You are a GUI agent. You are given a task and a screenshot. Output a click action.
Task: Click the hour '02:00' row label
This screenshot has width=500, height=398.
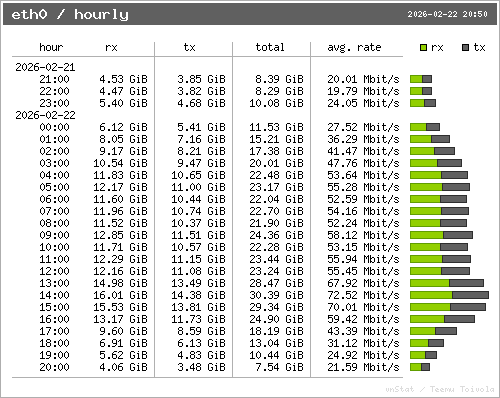click(x=54, y=151)
